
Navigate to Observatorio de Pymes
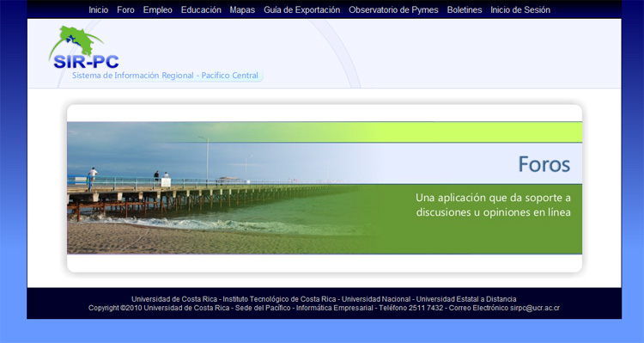[393, 9]
